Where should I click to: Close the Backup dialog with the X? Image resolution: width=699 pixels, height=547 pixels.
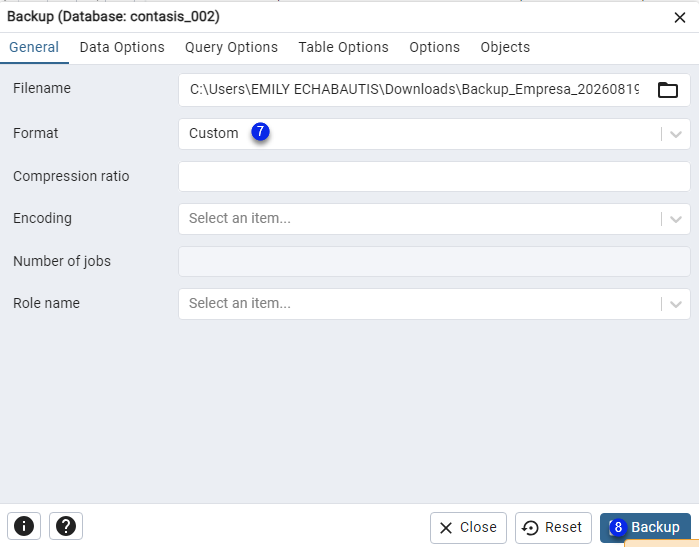[680, 17]
